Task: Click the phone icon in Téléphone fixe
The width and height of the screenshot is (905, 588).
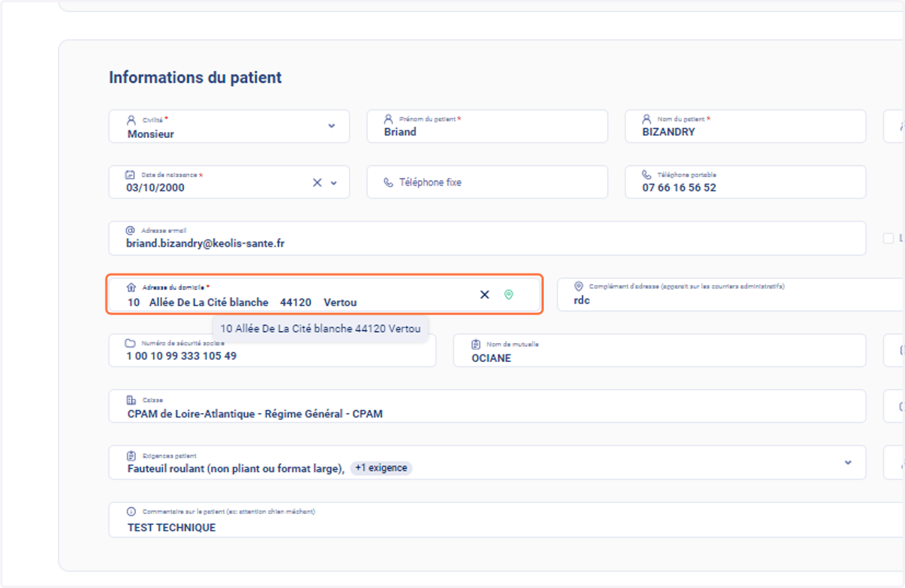Action: [388, 182]
